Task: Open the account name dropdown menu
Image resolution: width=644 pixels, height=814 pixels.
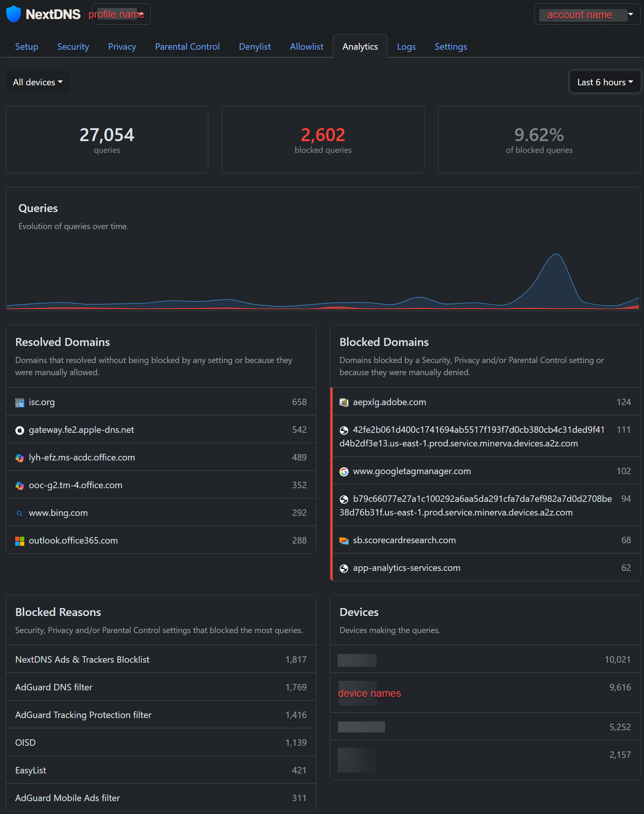Action: (x=587, y=14)
